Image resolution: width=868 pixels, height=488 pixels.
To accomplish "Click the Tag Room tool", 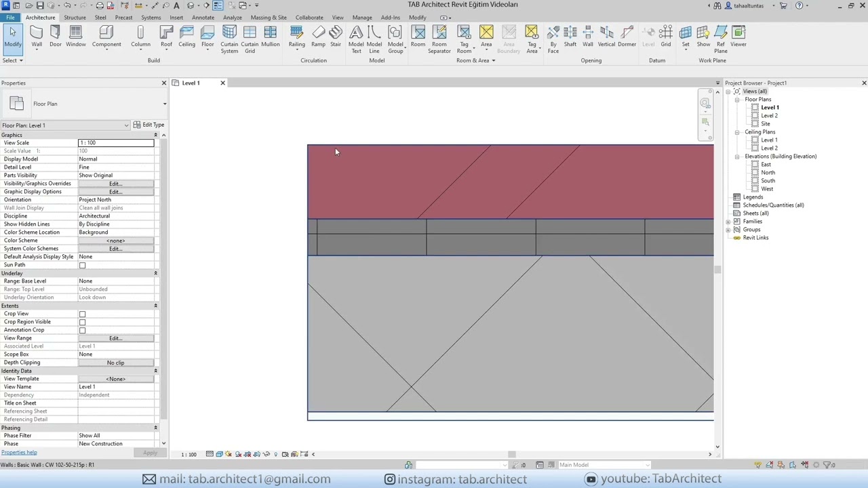I will 464,39.
